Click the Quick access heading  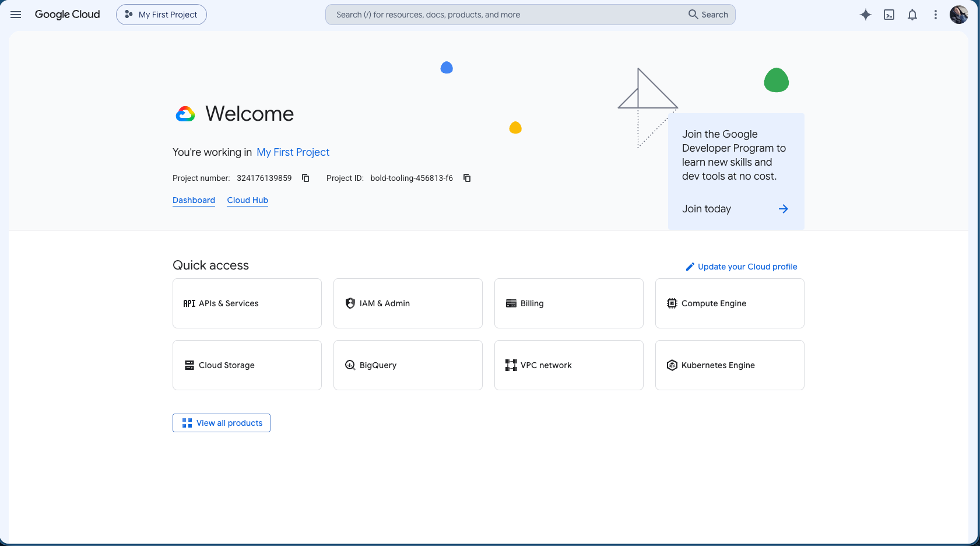210,265
